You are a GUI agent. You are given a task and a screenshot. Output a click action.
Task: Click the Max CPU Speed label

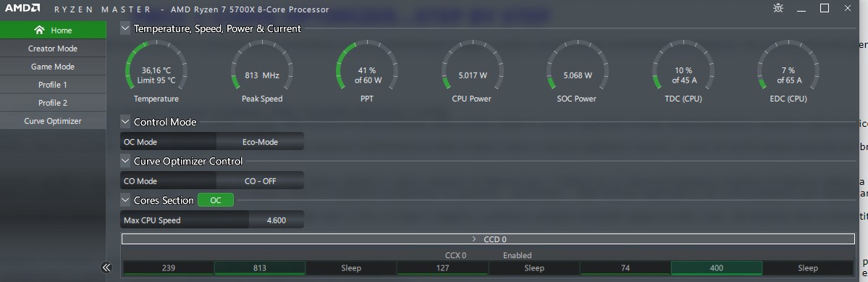point(152,220)
